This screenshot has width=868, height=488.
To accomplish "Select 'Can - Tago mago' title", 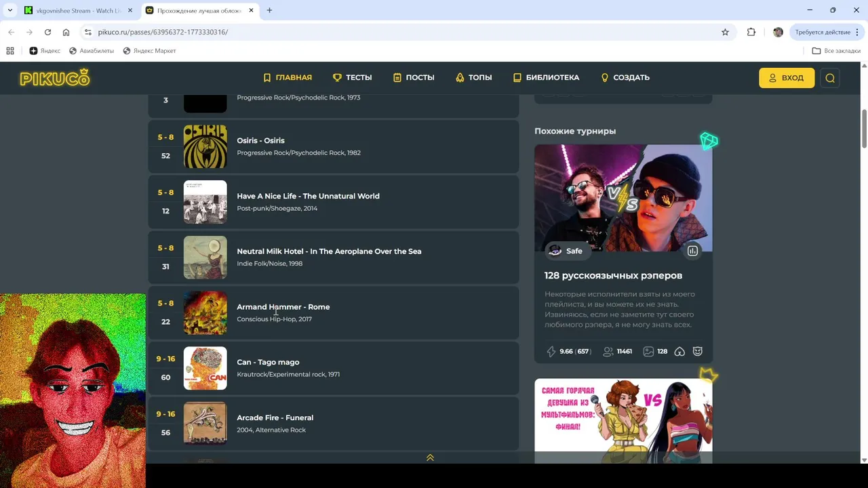I will click(268, 362).
